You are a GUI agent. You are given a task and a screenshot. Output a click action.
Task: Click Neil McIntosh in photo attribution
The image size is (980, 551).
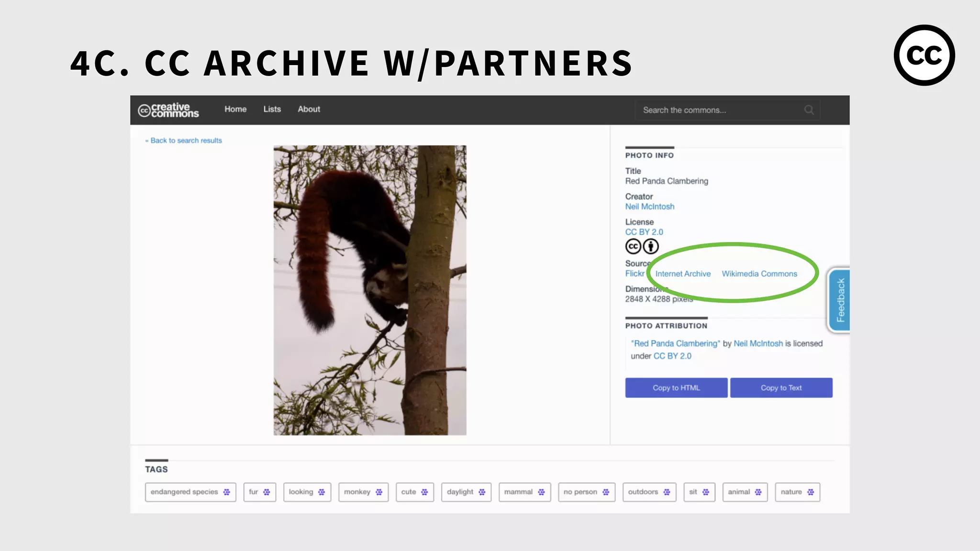(758, 343)
